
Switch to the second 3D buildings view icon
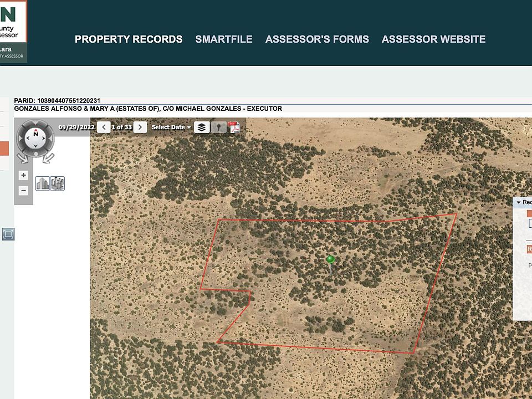point(57,183)
